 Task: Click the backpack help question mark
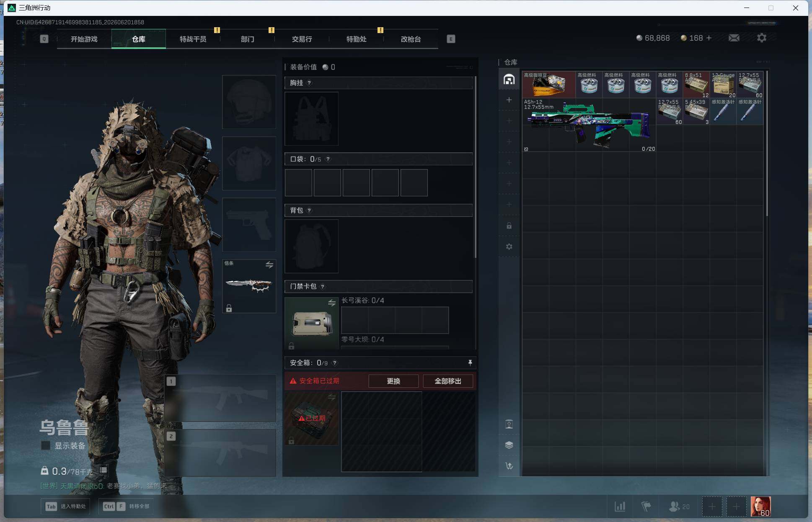309,210
